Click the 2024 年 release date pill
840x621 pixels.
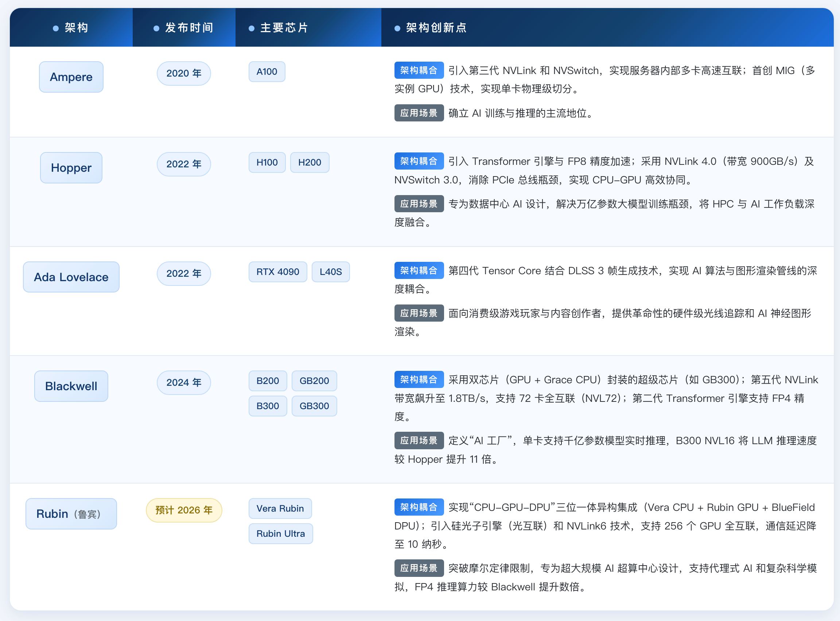pyautogui.click(x=184, y=382)
